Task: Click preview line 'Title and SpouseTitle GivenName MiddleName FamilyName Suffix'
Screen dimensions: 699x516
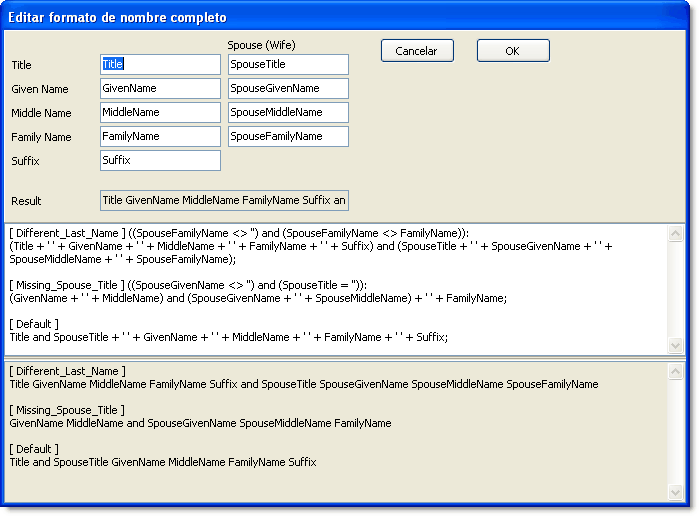Action: [163, 462]
